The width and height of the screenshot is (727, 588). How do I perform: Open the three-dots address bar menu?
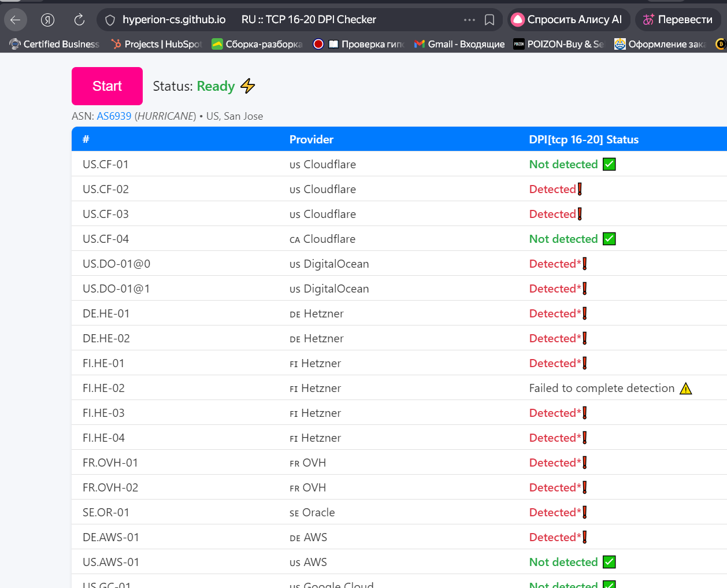click(469, 20)
